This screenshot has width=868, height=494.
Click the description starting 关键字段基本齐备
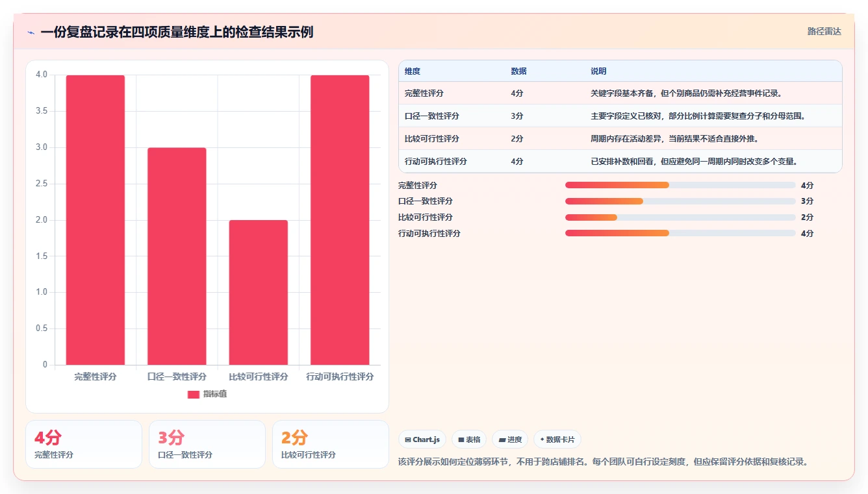[x=686, y=93]
